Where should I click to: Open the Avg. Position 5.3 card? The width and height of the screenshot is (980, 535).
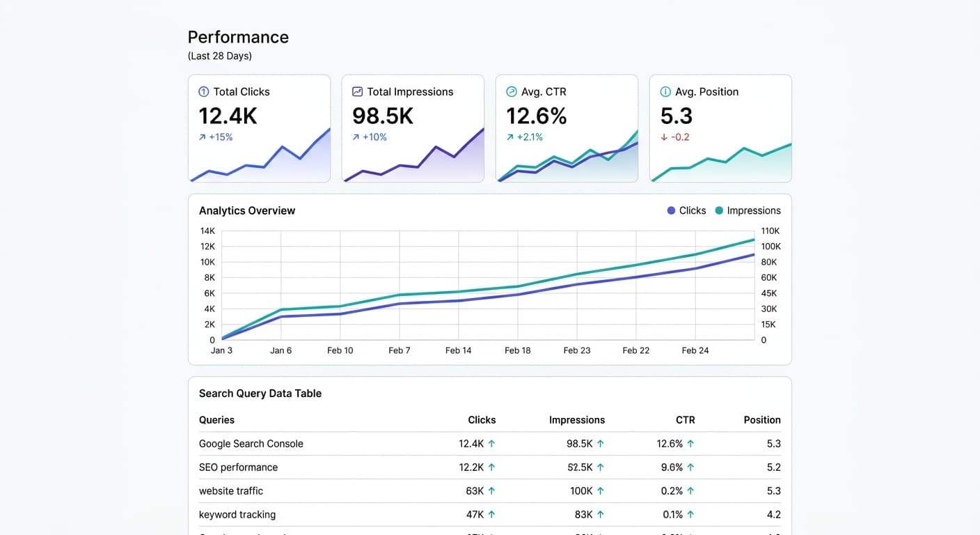tap(720, 129)
